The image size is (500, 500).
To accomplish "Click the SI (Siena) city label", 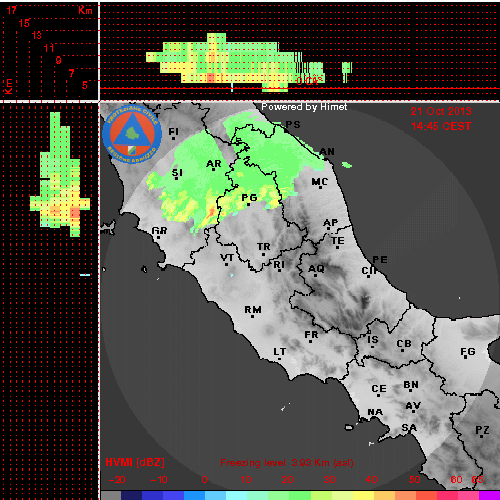I will [177, 173].
